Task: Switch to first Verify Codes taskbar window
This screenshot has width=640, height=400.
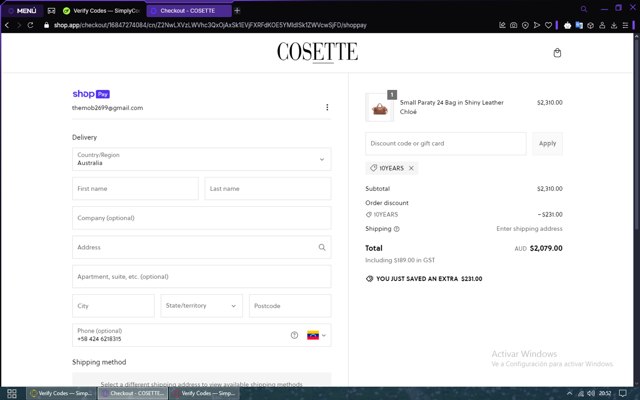Action: [61, 393]
